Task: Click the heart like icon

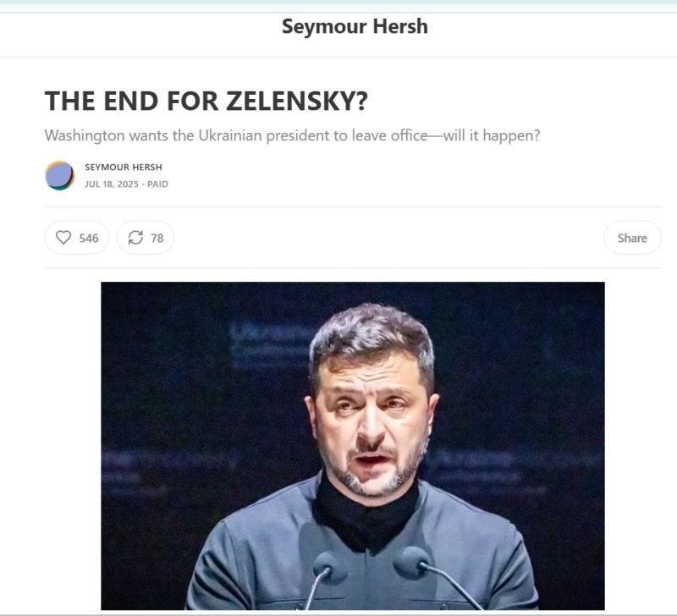Action: [63, 238]
